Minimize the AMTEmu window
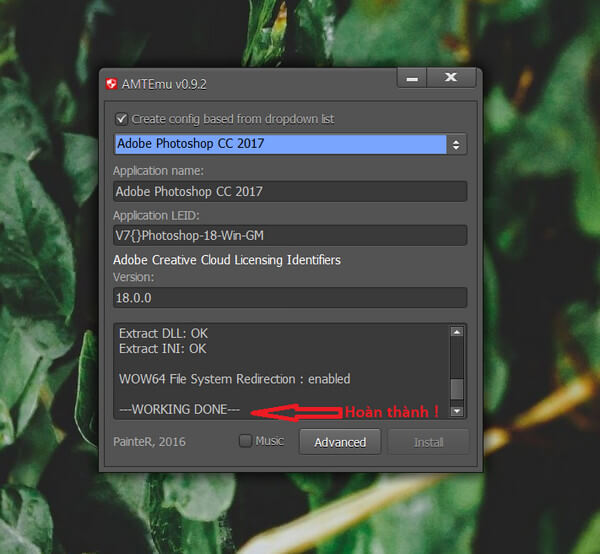The image size is (600, 554). (412, 78)
